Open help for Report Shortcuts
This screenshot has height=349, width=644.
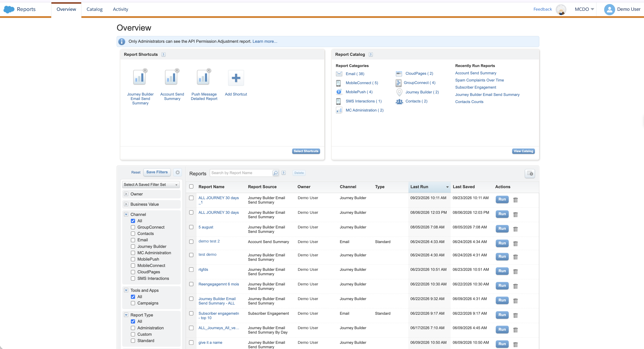163,55
